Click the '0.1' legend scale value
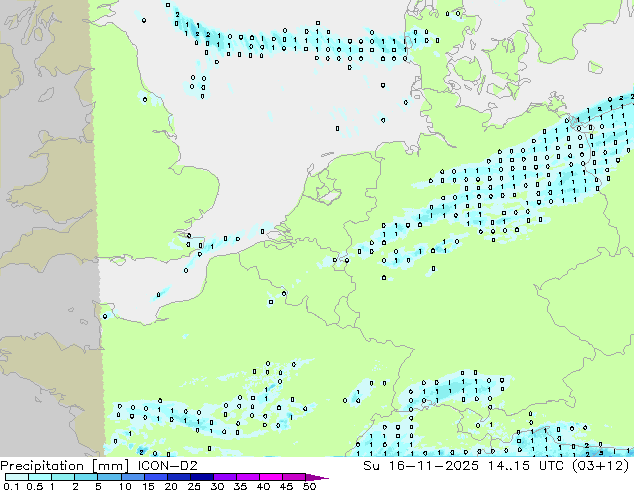Image resolution: width=634 pixels, height=490 pixels. 11,486
